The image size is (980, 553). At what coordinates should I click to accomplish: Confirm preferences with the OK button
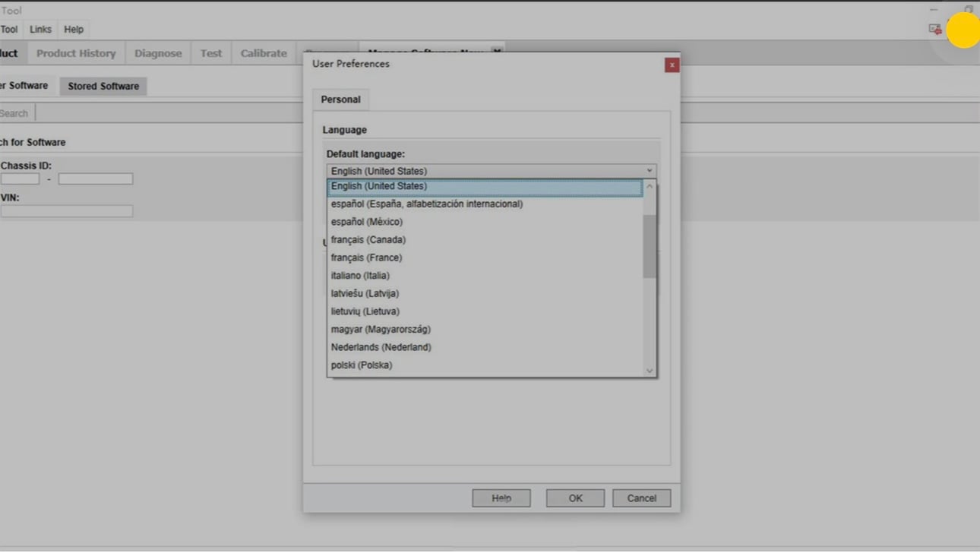(575, 498)
